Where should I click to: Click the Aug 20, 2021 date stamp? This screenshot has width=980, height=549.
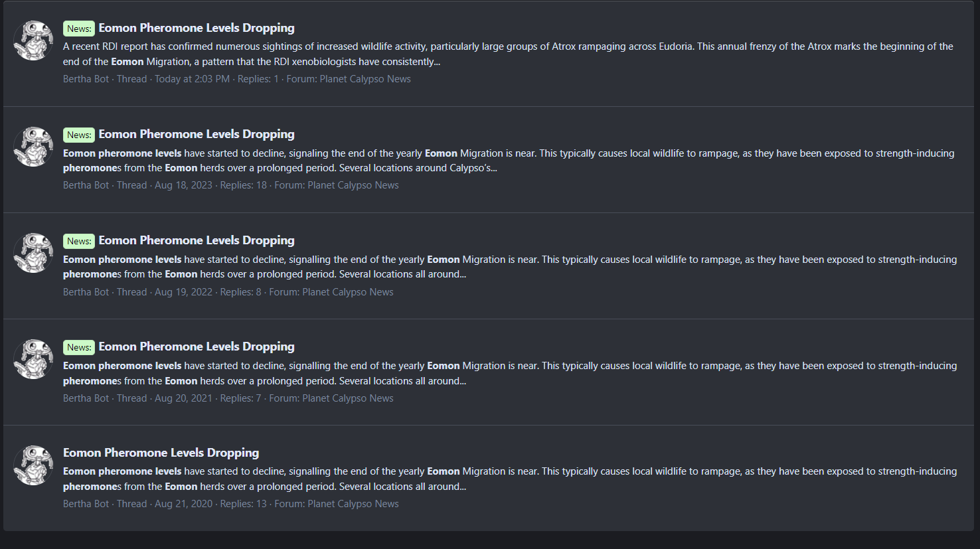click(x=183, y=398)
